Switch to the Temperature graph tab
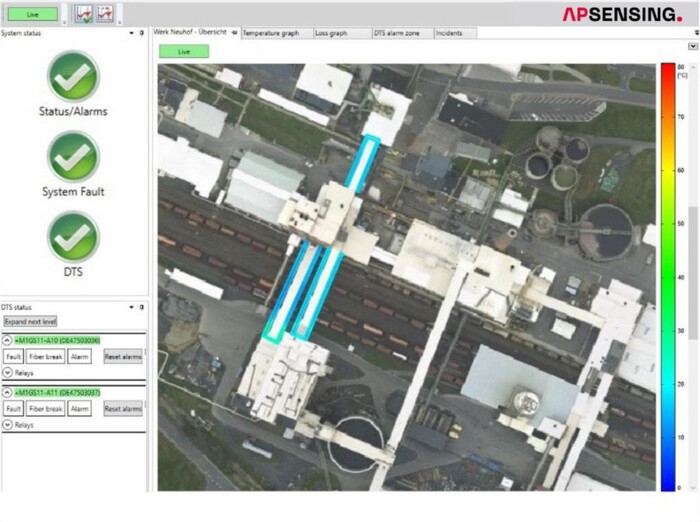700x522 pixels. pos(270,33)
